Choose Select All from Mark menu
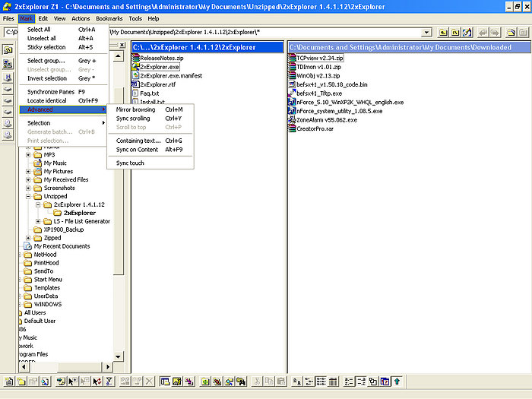Viewport: 532px width, 399px height. [63, 30]
